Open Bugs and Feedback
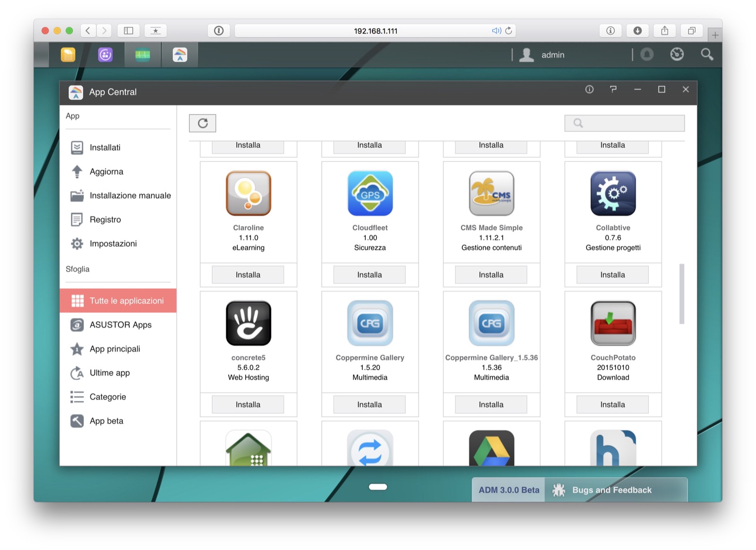756x550 pixels. click(616, 490)
